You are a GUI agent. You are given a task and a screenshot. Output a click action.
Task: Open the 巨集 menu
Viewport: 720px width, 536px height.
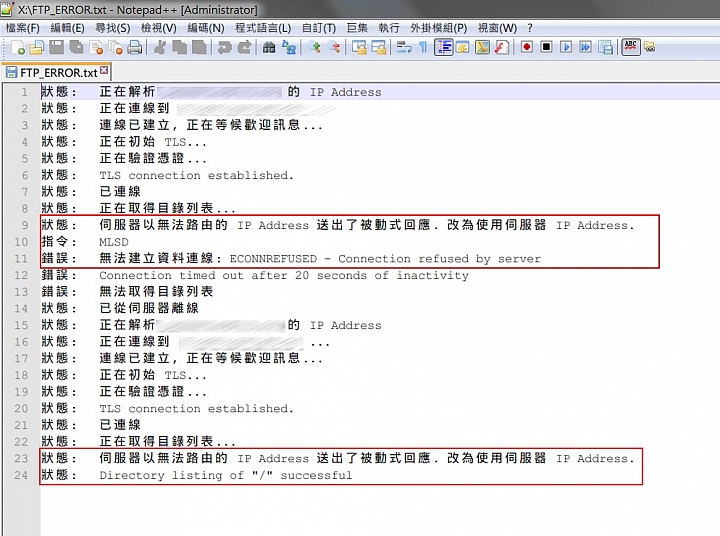[x=357, y=28]
